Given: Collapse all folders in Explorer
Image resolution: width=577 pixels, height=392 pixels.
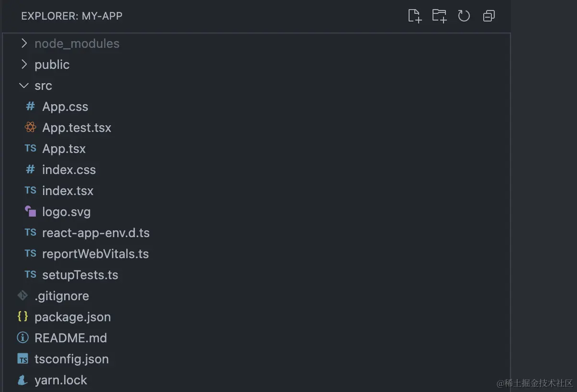Looking at the screenshot, I should [x=488, y=16].
